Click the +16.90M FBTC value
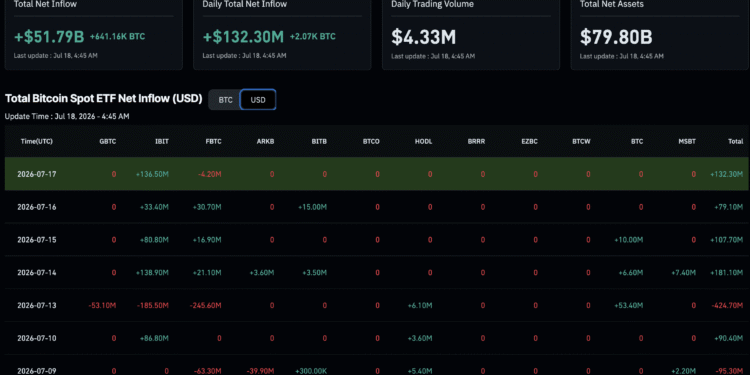This screenshot has height=375, width=750. click(x=207, y=240)
